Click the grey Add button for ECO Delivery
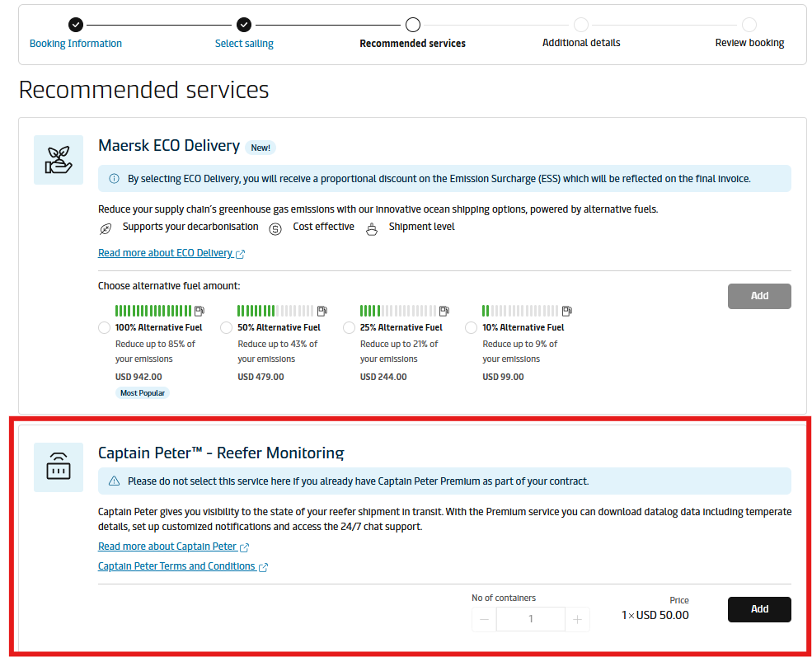The height and width of the screenshot is (657, 812). click(759, 296)
